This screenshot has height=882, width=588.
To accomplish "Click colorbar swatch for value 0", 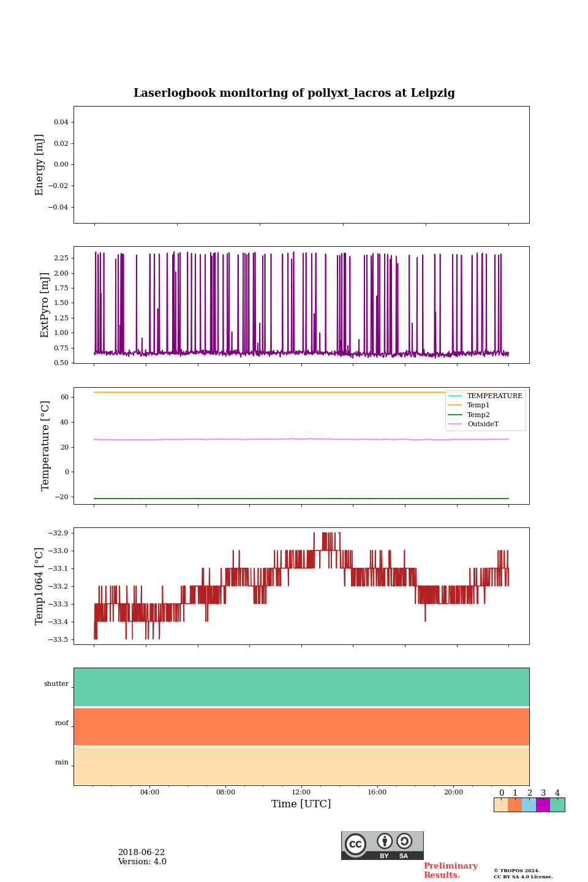I will 501,805.
